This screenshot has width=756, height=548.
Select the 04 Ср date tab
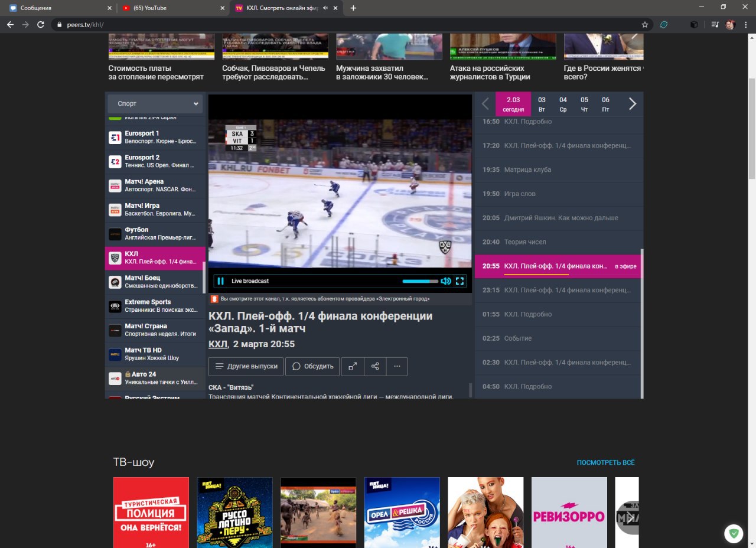(x=563, y=104)
